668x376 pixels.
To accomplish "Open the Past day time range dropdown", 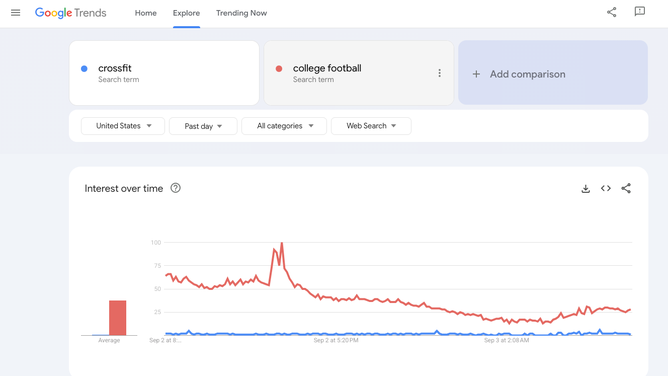I will tap(203, 126).
